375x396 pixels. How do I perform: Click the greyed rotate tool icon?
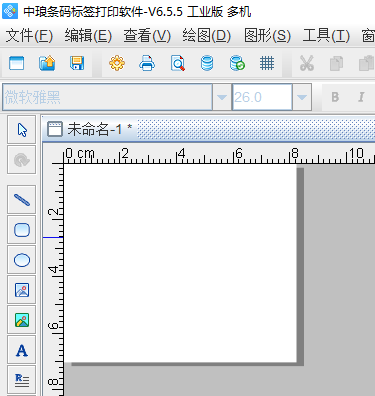coord(22,160)
